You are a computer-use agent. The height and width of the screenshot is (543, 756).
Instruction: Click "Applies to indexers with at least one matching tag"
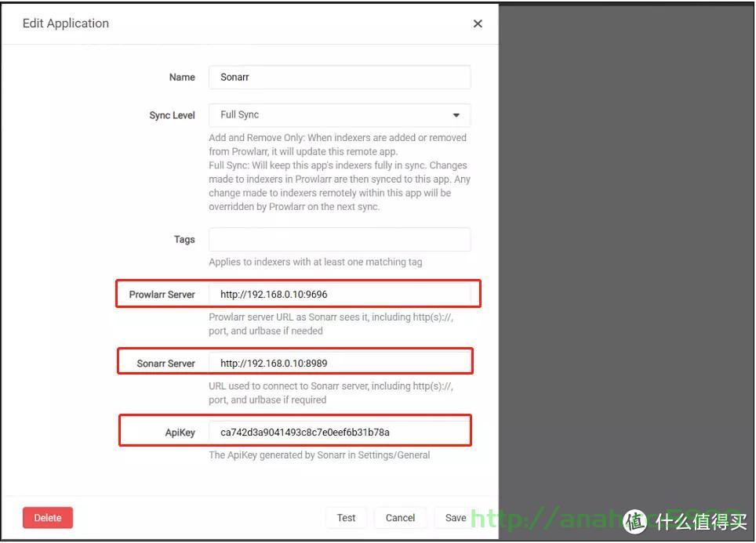(315, 262)
